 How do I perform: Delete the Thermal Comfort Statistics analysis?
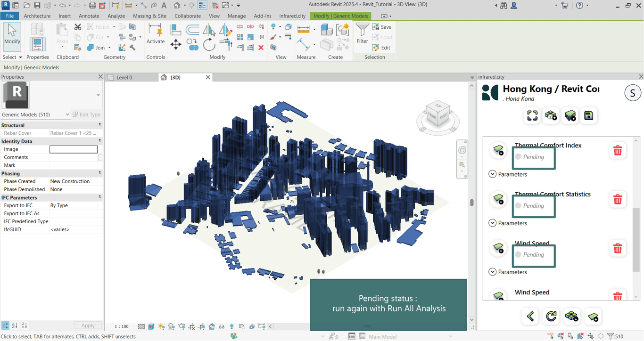618,200
